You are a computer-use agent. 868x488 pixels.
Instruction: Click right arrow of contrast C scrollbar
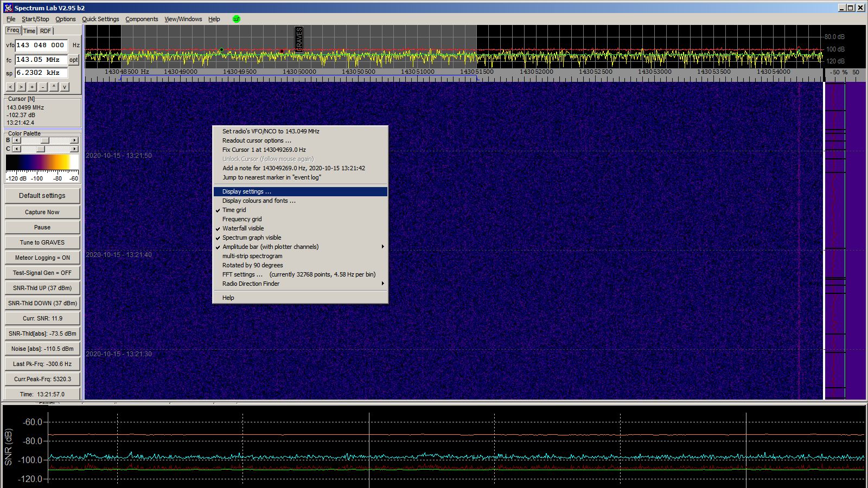pos(74,149)
